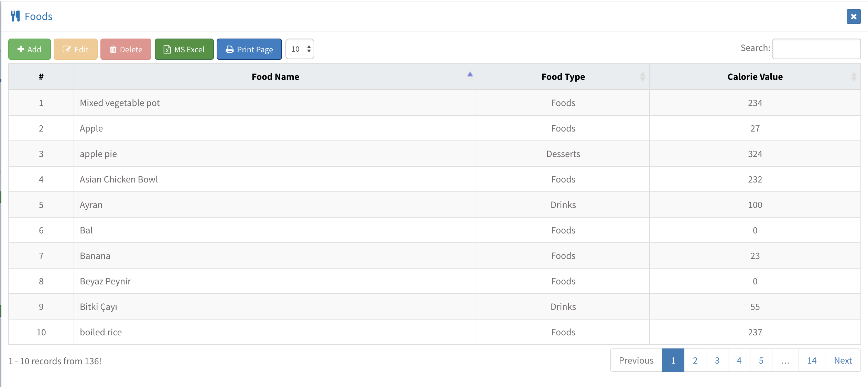Click the Next pagination link
Viewport: 868px width, 387px height.
(843, 360)
